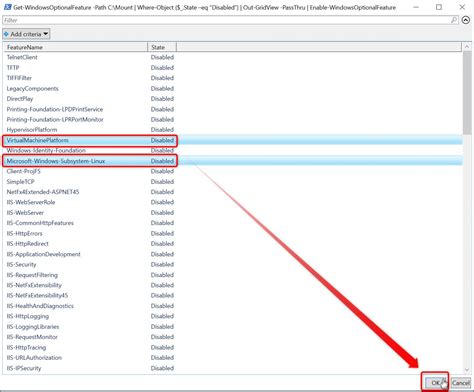474x392 pixels.
Task: Click the vertical scrollbar thumb
Action: (x=467, y=92)
